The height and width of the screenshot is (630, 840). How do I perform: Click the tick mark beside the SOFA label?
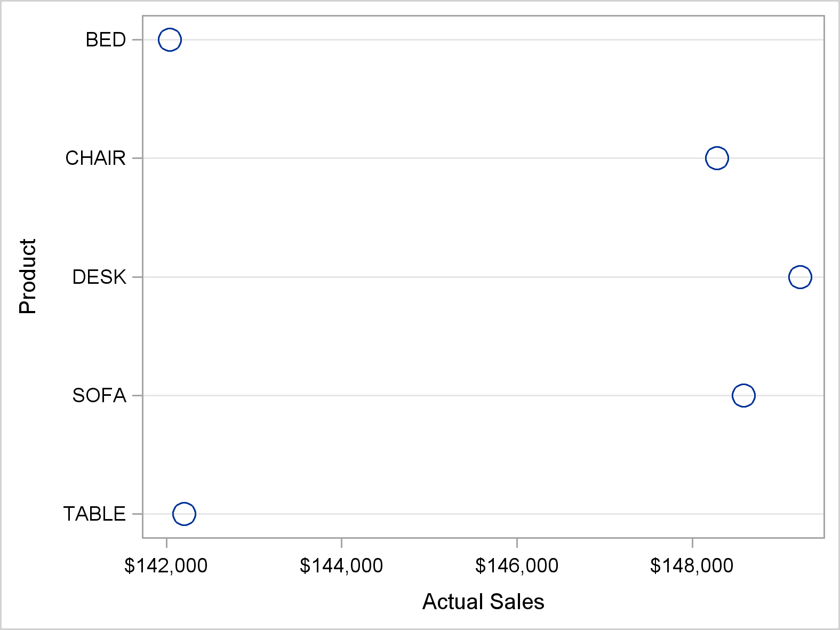pos(138,395)
